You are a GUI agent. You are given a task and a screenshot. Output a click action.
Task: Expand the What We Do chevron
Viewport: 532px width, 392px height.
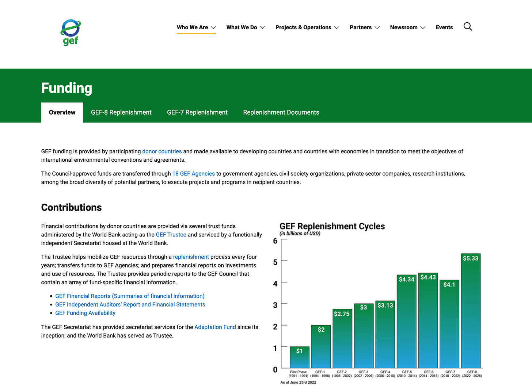tap(262, 28)
